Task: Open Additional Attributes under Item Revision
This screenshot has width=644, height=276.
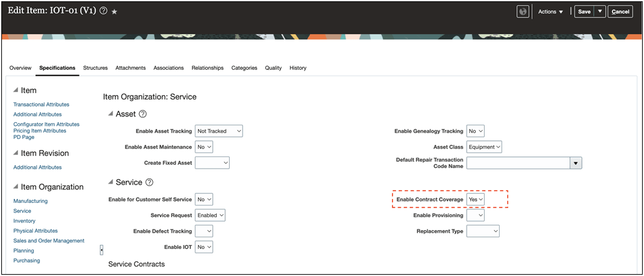Action: click(x=38, y=167)
